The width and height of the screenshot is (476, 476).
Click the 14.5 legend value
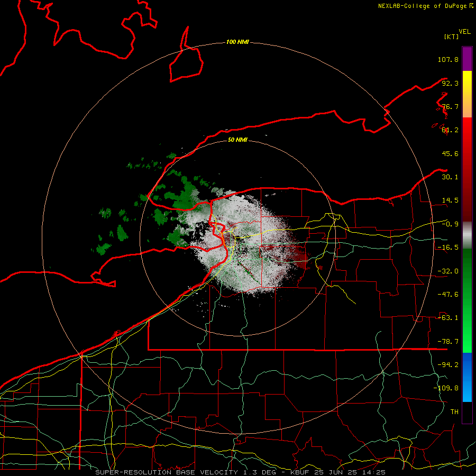pyautogui.click(x=450, y=200)
